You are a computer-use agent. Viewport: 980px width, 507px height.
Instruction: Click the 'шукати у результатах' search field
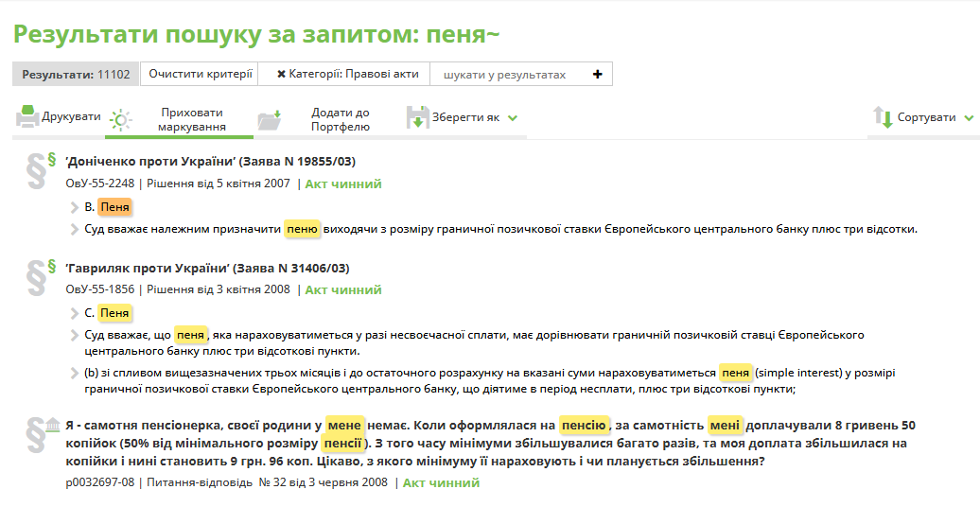[511, 75]
